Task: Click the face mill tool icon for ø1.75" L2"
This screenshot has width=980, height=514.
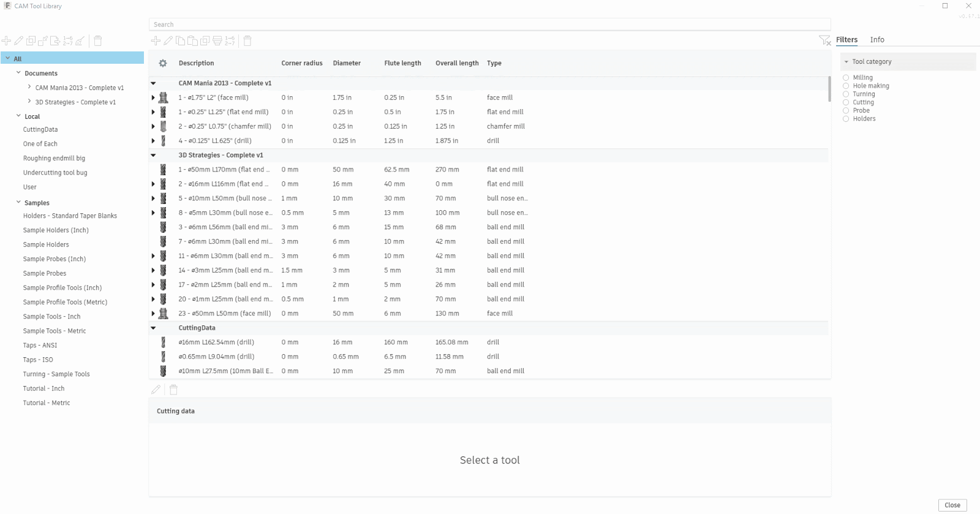Action: pos(163,97)
